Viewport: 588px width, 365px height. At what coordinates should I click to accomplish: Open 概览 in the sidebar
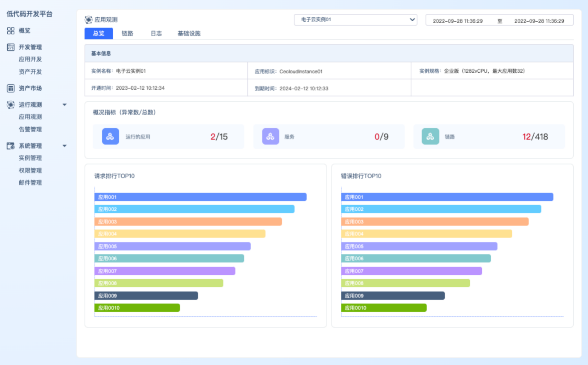pyautogui.click(x=24, y=31)
